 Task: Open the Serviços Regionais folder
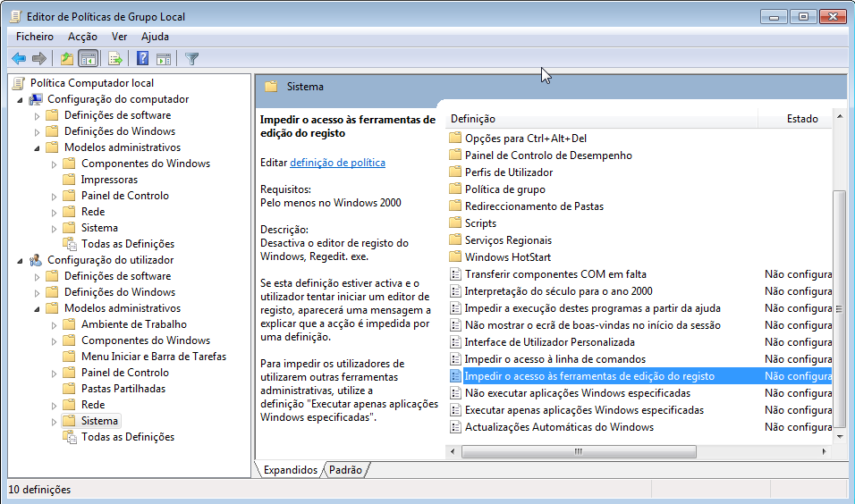click(x=508, y=239)
